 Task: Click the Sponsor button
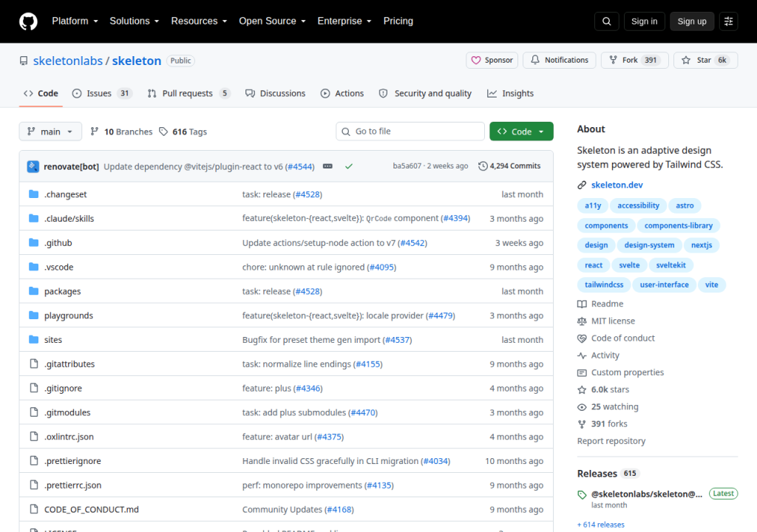(x=492, y=60)
